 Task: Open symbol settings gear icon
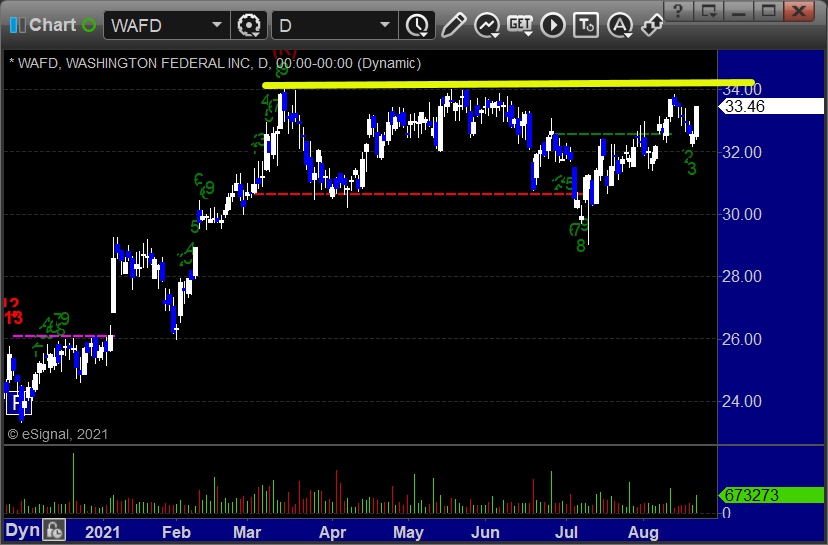(x=249, y=25)
